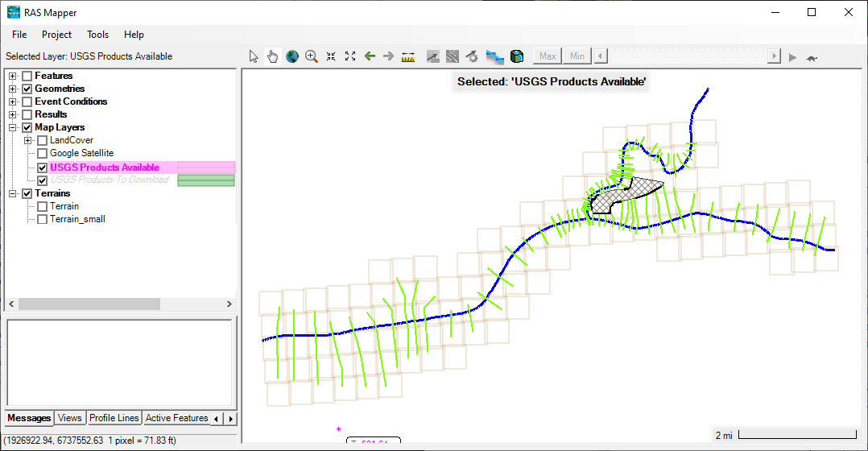This screenshot has width=868, height=451.
Task: Switch to the Profile Lines tab
Action: (114, 418)
